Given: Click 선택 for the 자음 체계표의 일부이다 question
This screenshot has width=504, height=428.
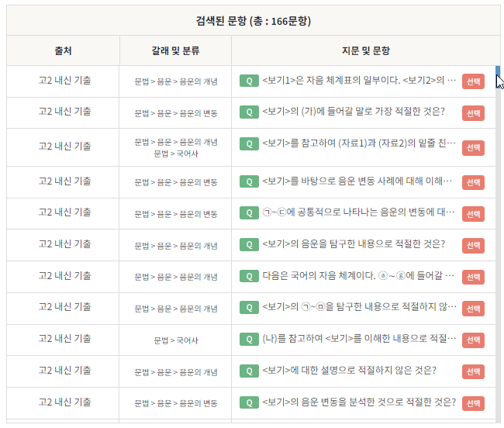Looking at the screenshot, I should tap(473, 81).
